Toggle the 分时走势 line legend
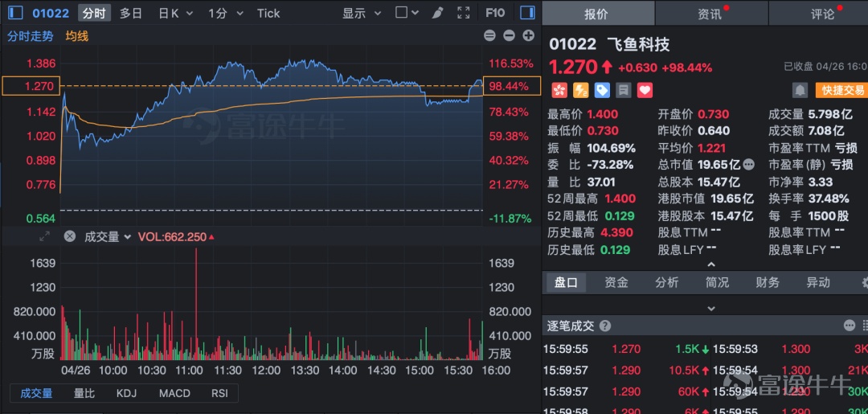The height and width of the screenshot is (414, 868). coord(31,36)
